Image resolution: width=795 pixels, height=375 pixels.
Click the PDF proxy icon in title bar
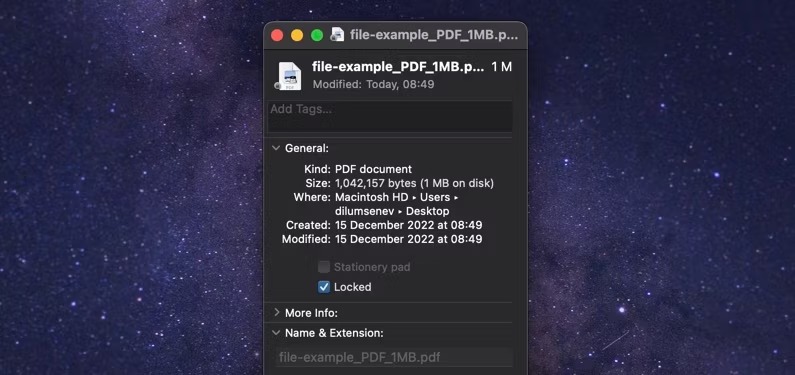[x=337, y=34]
